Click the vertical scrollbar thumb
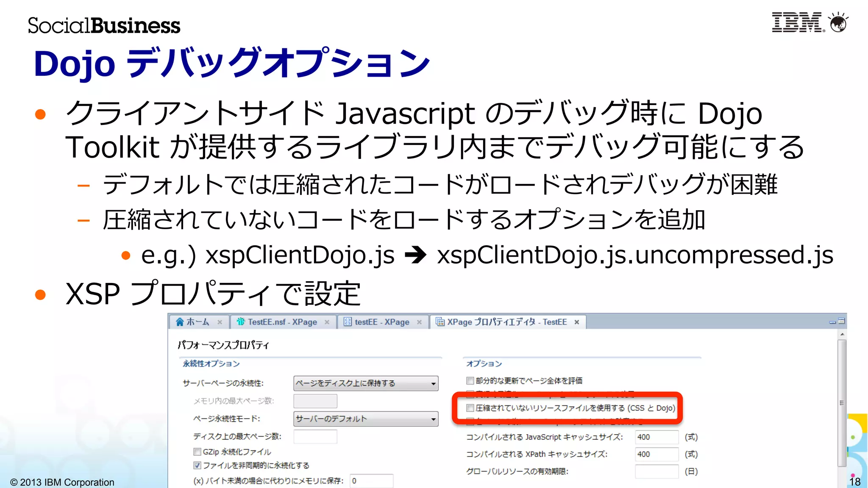Viewport: 868px width, 488px height. (842, 402)
